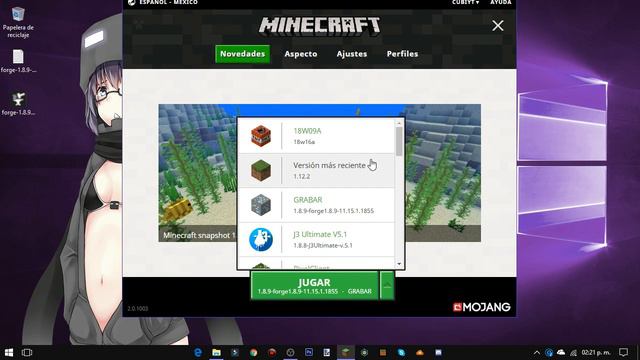The height and width of the screenshot is (360, 640).
Task: Click the profile list scrollbar thumb
Action: [399, 141]
